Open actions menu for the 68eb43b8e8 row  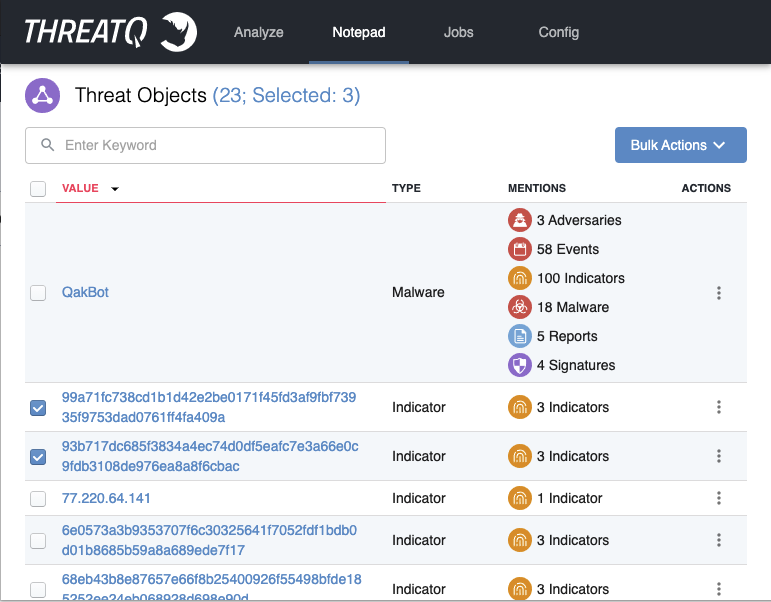click(x=719, y=589)
